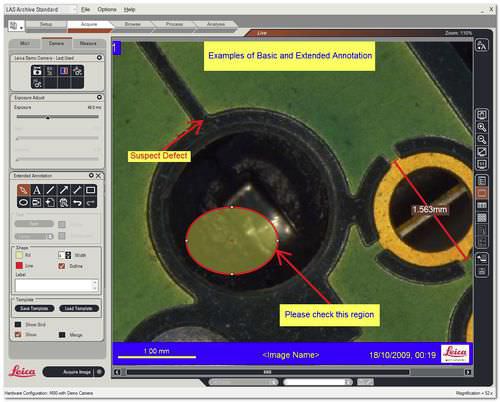Pick the distance line tool beside the arrow tool
Screen dimensions: 500x402
77,190
